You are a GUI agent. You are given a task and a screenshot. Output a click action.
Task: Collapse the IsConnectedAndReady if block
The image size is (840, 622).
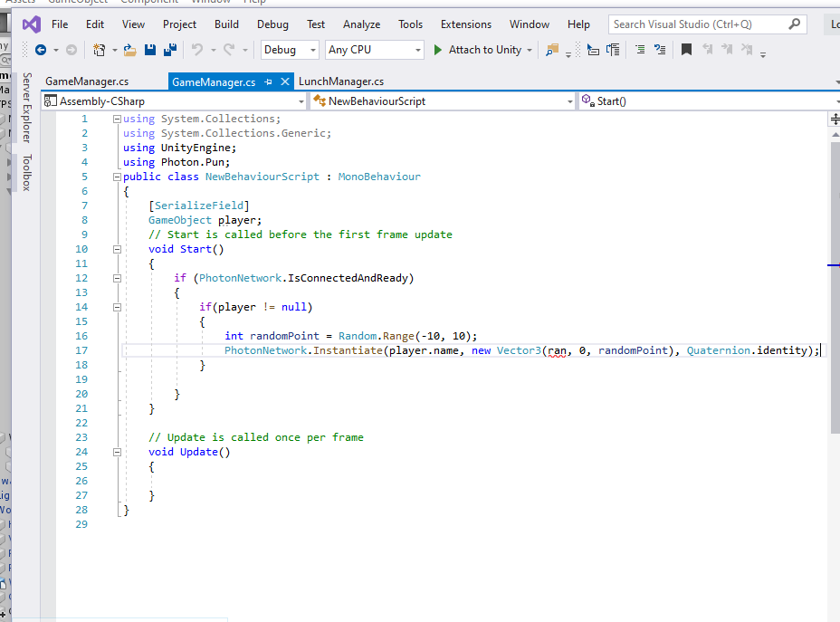(x=117, y=278)
